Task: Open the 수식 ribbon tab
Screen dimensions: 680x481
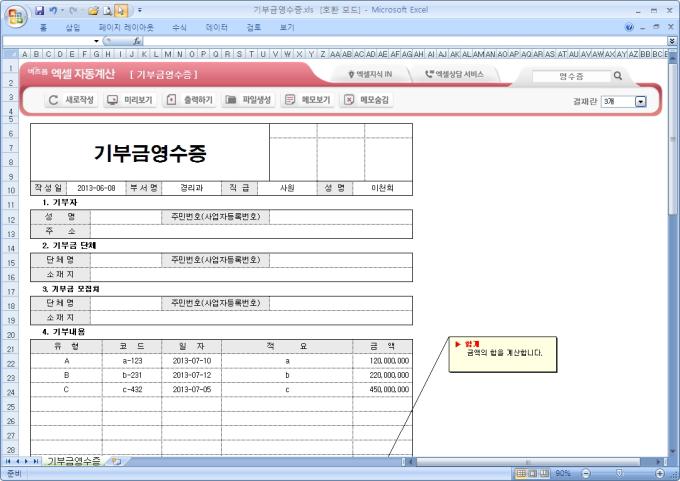Action: point(179,28)
